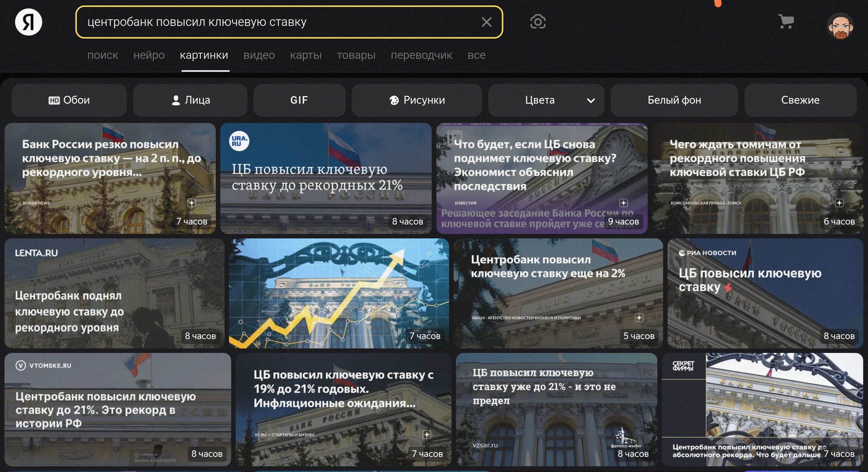Switch to the поиск tab
This screenshot has height=472, width=868.
(103, 55)
